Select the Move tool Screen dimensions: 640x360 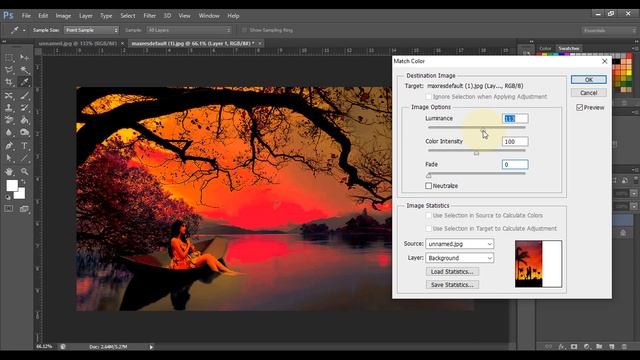click(x=24, y=58)
